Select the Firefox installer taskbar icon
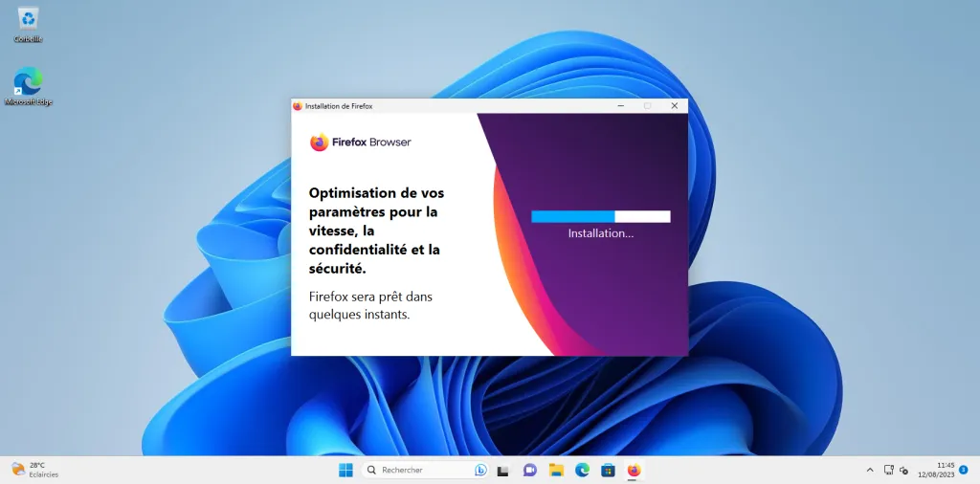This screenshot has height=484, width=980. pos(635,471)
